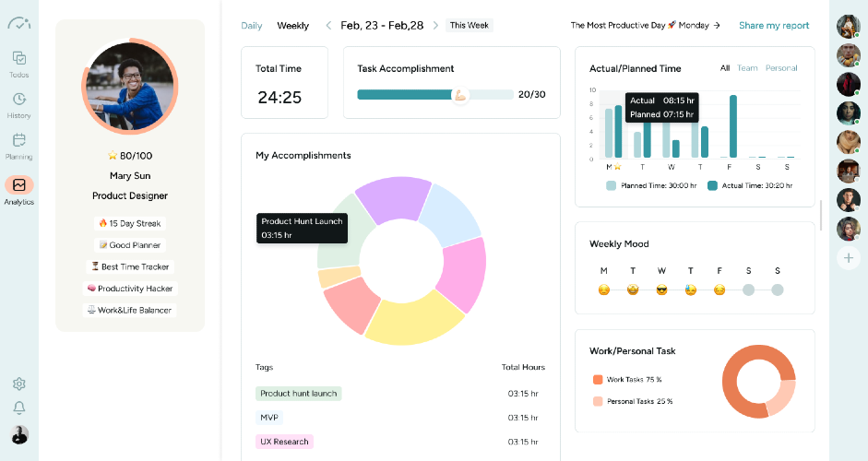This screenshot has width=868, height=461.
Task: Click the This Week button
Action: 470,26
